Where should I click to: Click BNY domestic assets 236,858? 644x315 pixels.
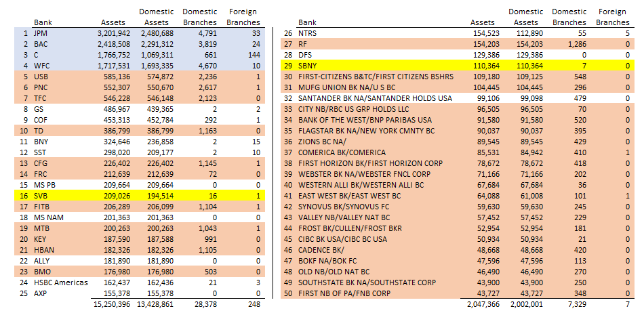point(160,142)
